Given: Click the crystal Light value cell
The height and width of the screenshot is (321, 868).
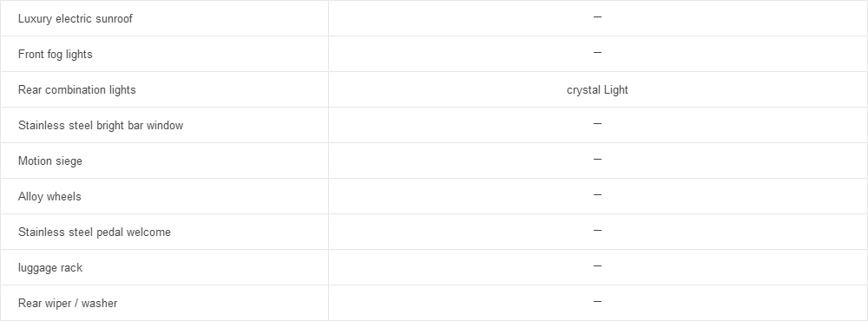Looking at the screenshot, I should click(597, 89).
